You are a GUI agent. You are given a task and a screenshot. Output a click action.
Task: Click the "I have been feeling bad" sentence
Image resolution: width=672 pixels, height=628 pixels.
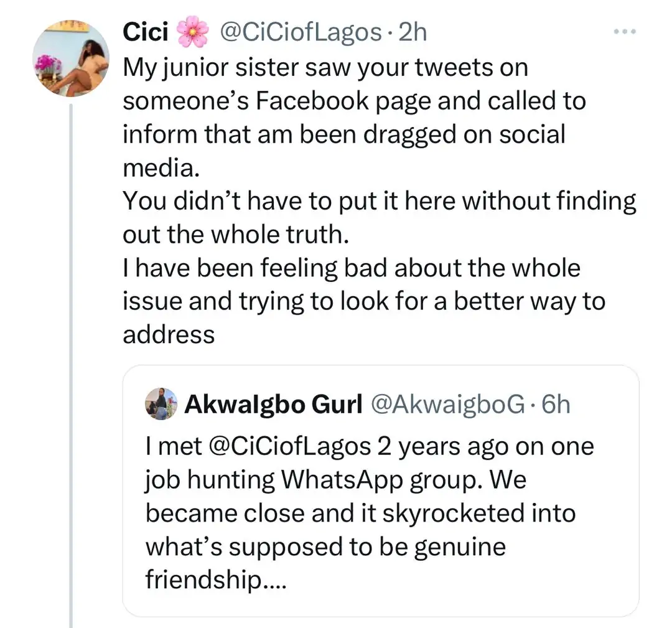tap(351, 268)
